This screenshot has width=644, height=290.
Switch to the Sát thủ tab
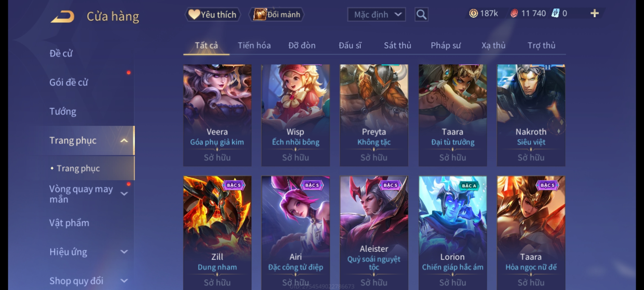click(x=397, y=45)
